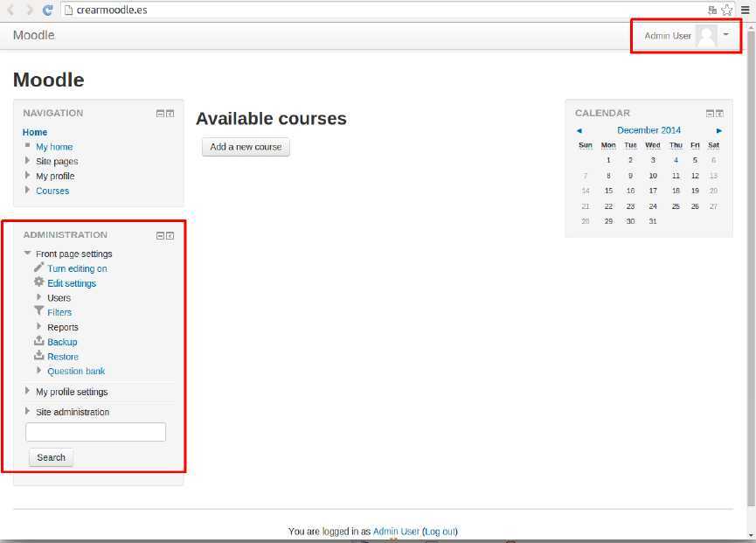Hide the Administration block icon
756x543 pixels.
point(161,235)
